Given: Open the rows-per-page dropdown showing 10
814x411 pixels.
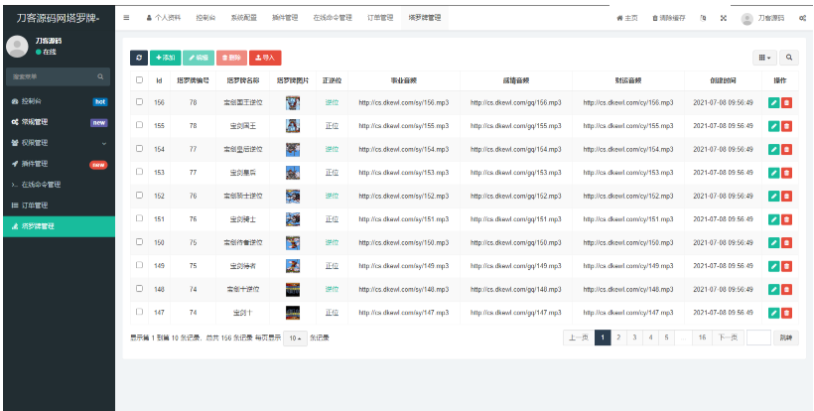Looking at the screenshot, I should (x=295, y=338).
